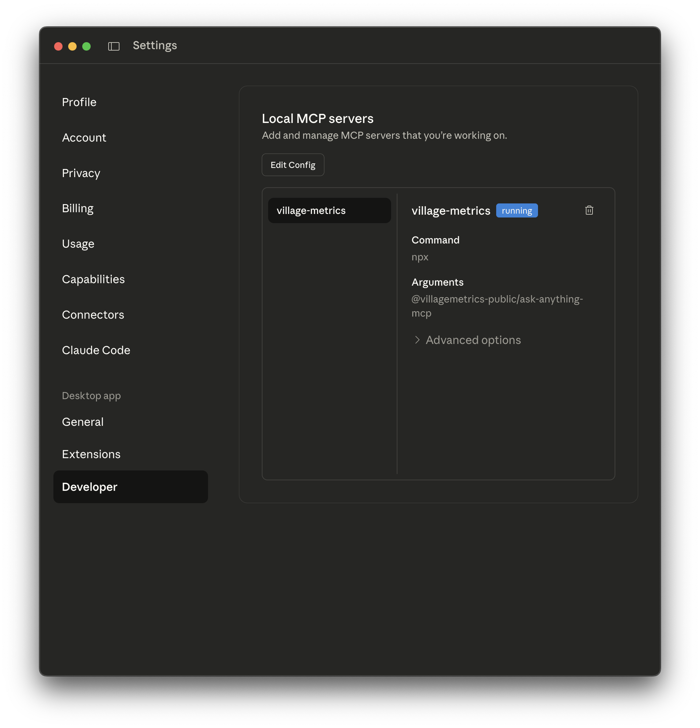Open Connectors settings

[93, 314]
